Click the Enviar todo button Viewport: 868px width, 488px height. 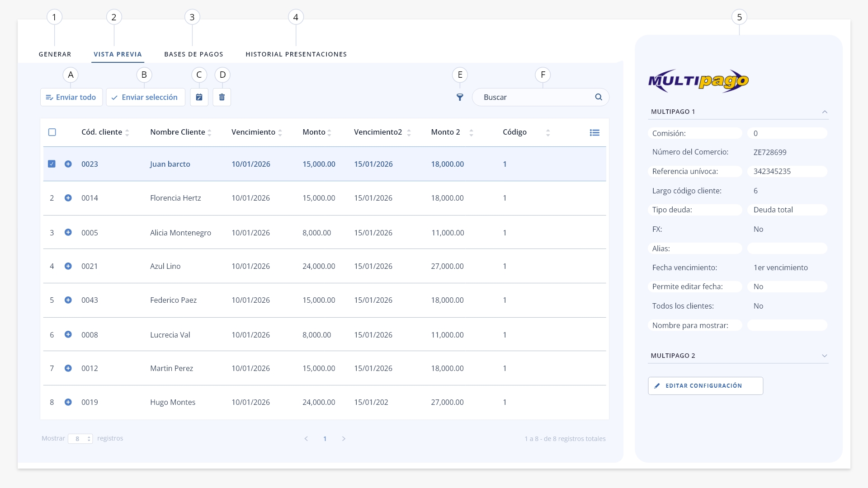(x=71, y=97)
